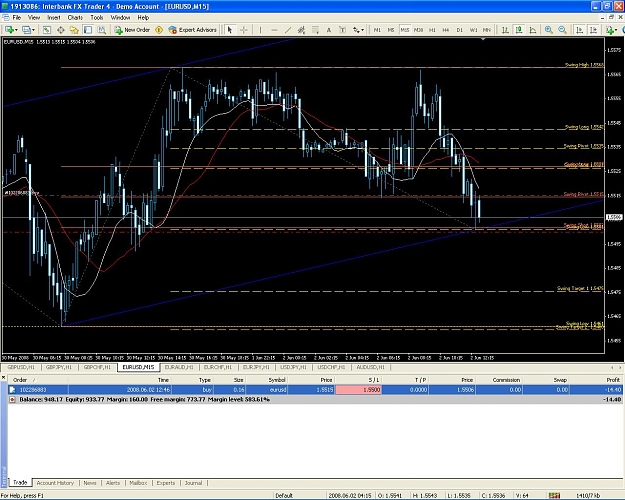Switch chart to M30 timeframe
This screenshot has width=625, height=500.
[419, 30]
